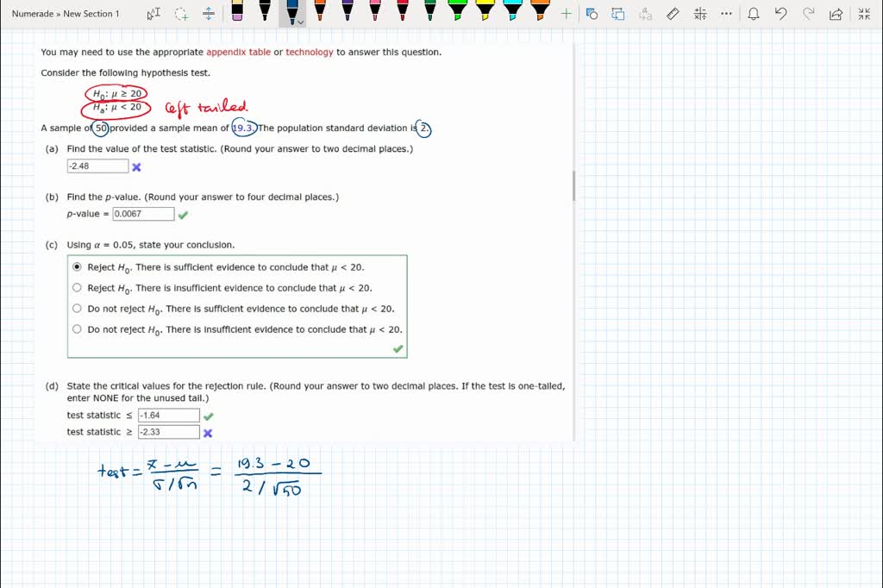
Task: Open the ellipsis overflow menu
Action: pos(725,14)
